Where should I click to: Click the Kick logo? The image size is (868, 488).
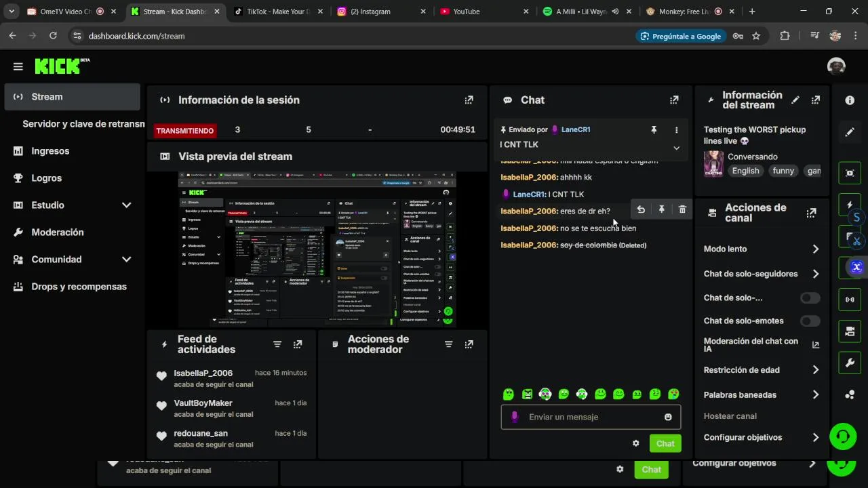[x=61, y=66]
